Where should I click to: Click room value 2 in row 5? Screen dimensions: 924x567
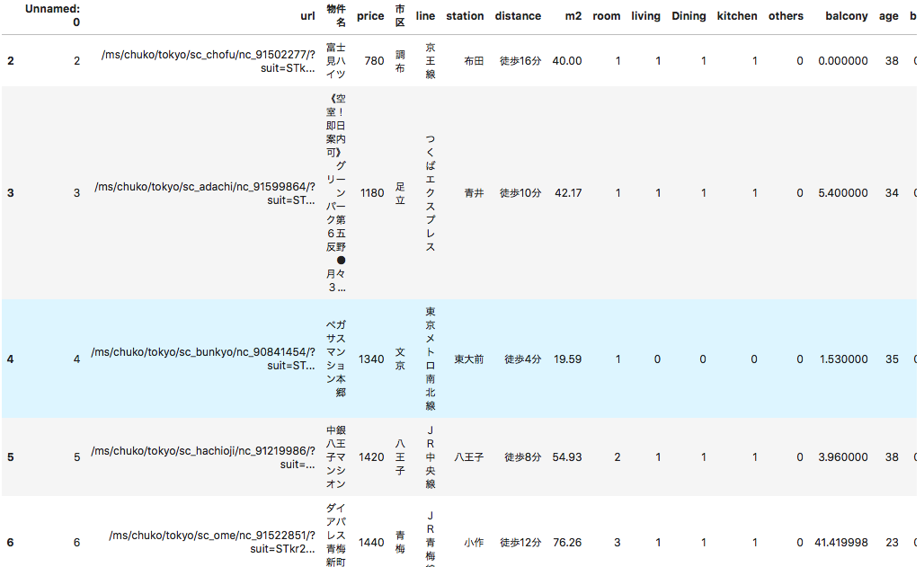click(617, 456)
